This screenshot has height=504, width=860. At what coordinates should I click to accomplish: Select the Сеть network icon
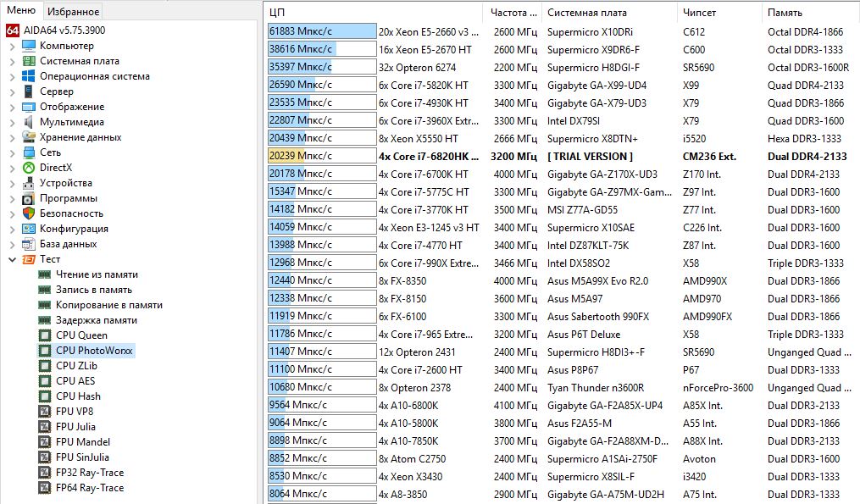pos(29,152)
